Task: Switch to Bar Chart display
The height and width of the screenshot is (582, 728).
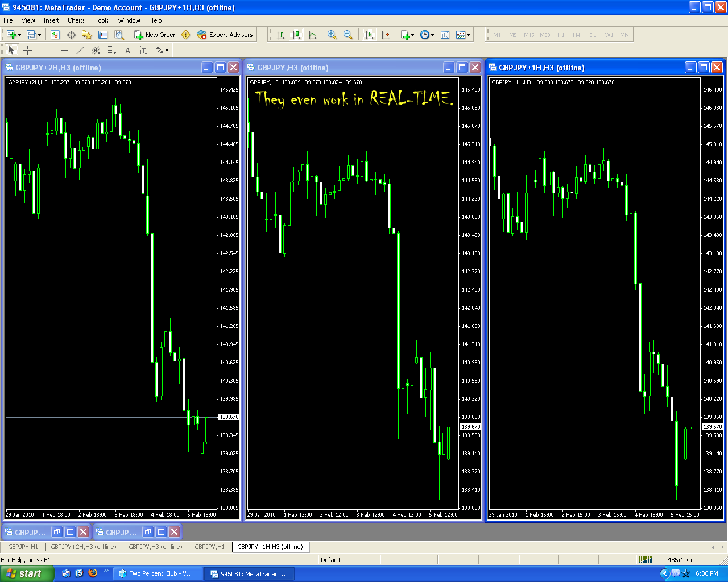Action: 280,35
